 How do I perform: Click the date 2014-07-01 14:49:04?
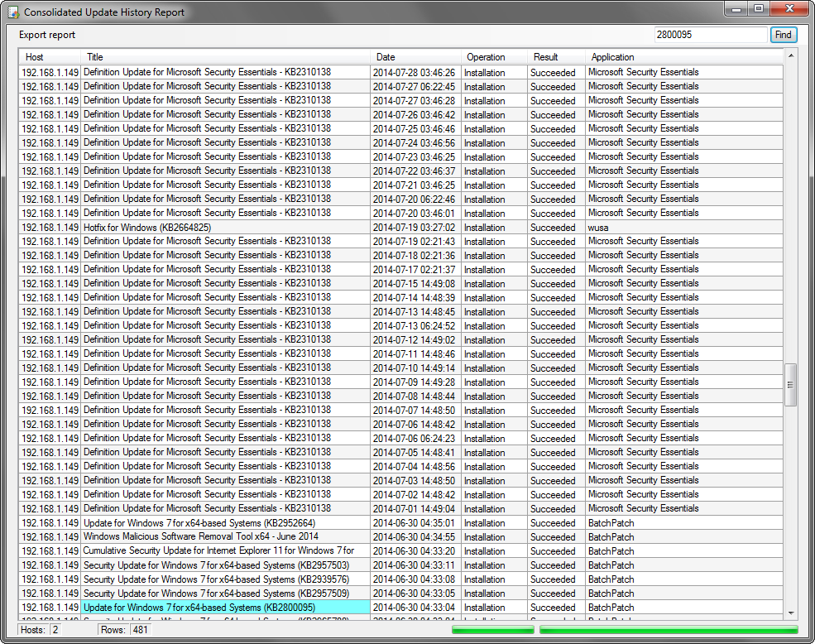coord(415,509)
